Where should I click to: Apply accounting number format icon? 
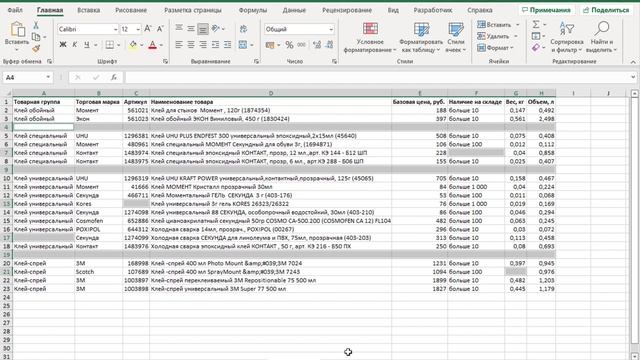[x=270, y=45]
